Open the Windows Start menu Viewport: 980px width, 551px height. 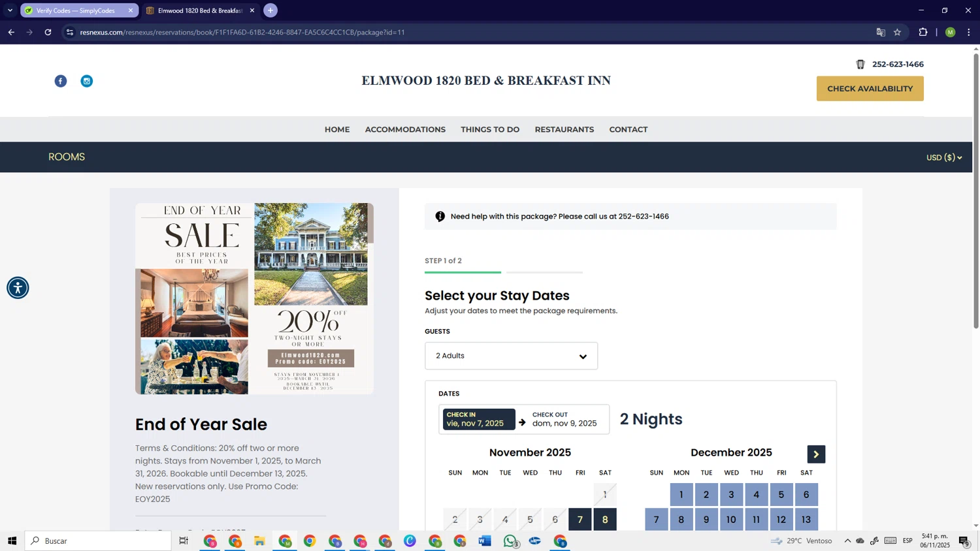tap(12, 541)
